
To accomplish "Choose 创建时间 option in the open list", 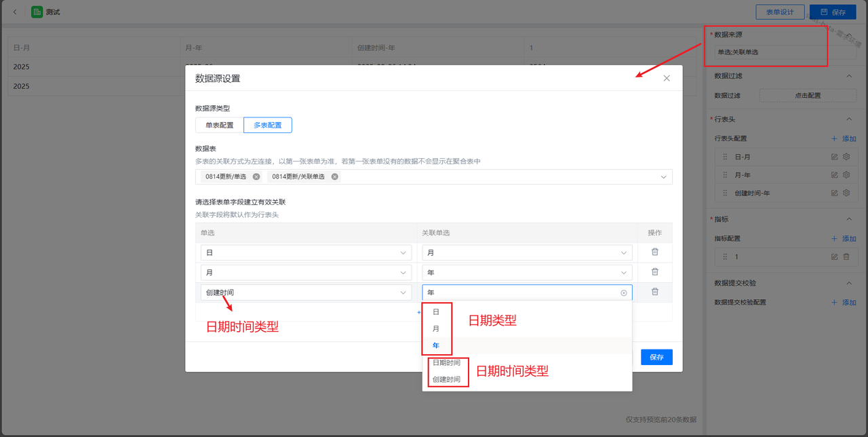I will [x=446, y=379].
